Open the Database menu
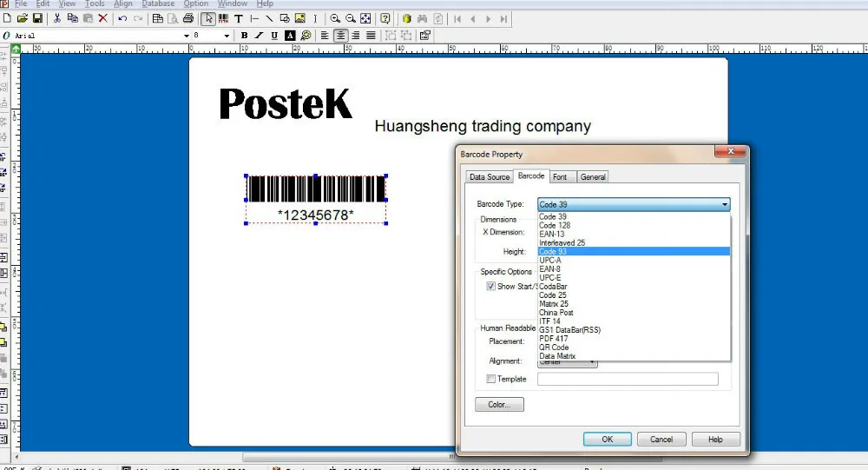 click(158, 3)
